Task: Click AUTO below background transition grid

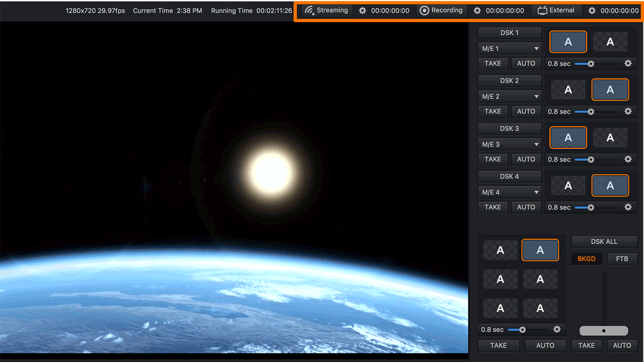Action: [x=545, y=345]
